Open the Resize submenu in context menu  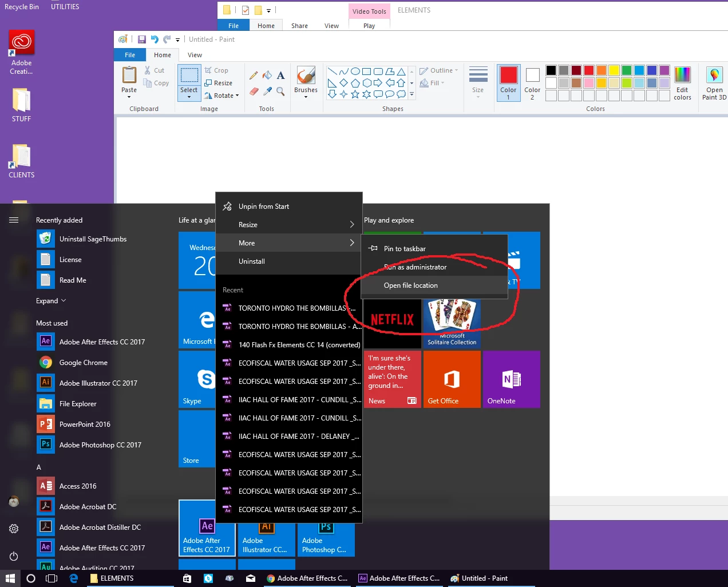coord(289,225)
